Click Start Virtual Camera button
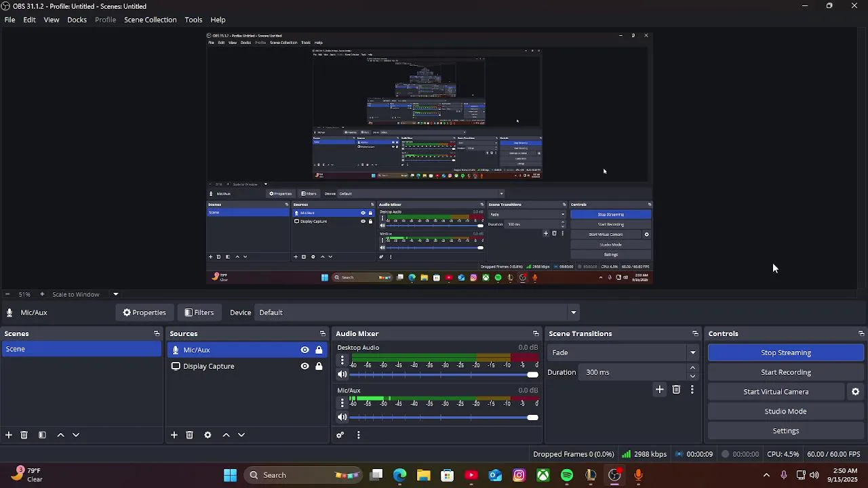 pyautogui.click(x=776, y=392)
